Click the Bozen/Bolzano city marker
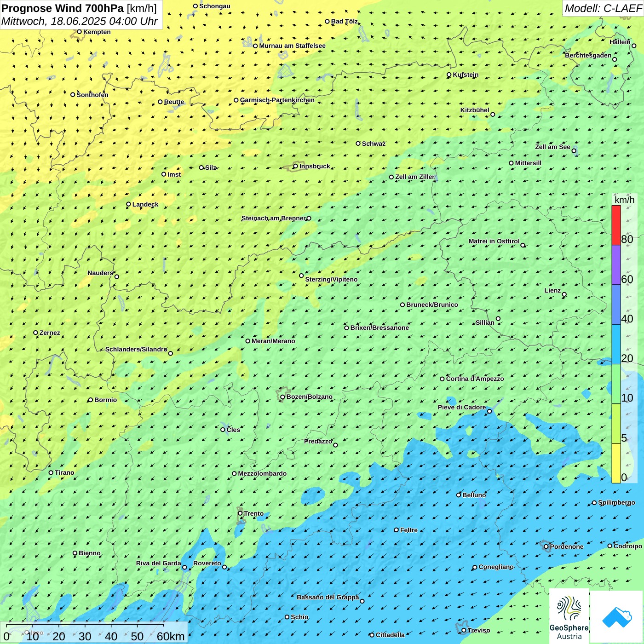This screenshot has height=644, width=644. point(282,397)
